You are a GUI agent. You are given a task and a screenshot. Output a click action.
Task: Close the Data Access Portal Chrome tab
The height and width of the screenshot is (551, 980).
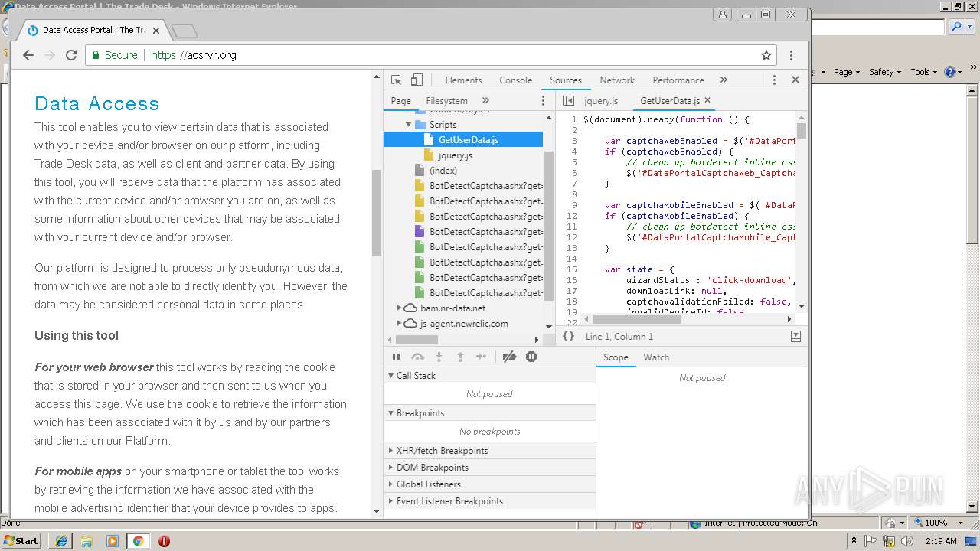pos(156,31)
